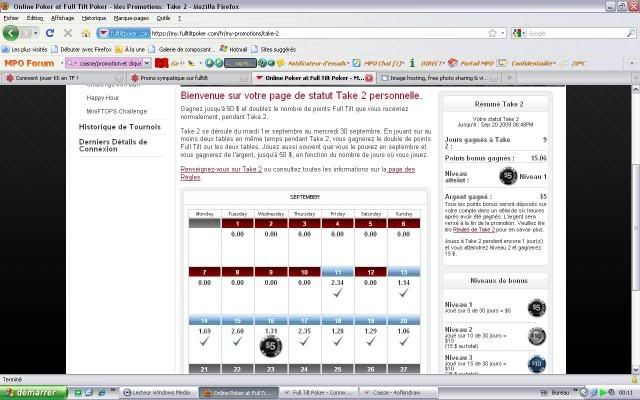The width and height of the screenshot is (640, 400).
Task: Stop page loading with the X icon
Action: point(68,33)
